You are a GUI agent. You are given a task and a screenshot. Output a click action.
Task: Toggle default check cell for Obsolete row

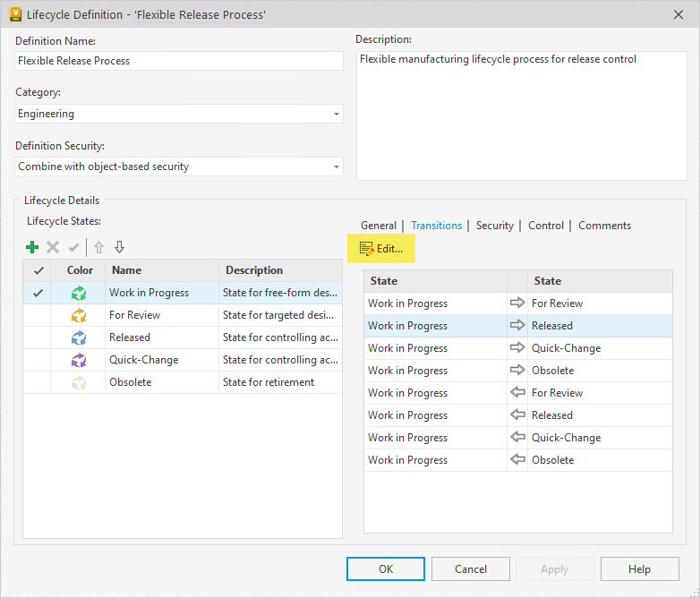(37, 382)
